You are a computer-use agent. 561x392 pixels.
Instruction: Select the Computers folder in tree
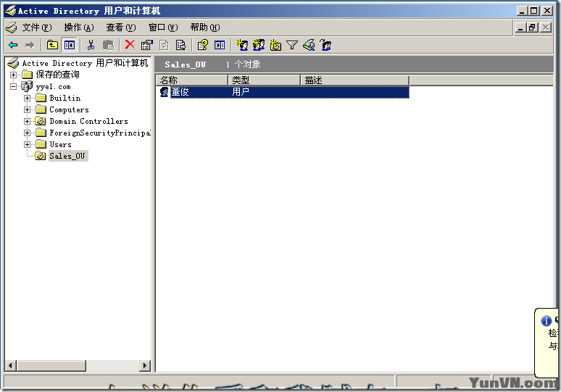click(x=69, y=110)
